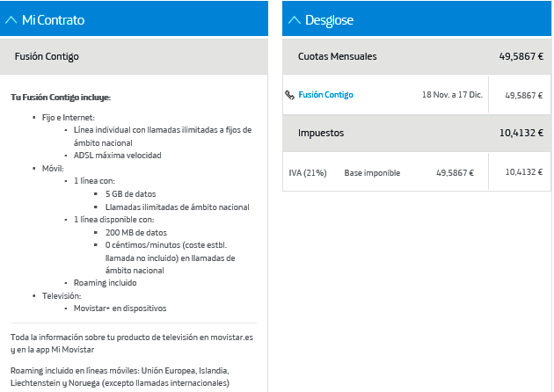This screenshot has height=392, width=554.
Task: Click the 5 GB de datos item
Action: pos(132,193)
